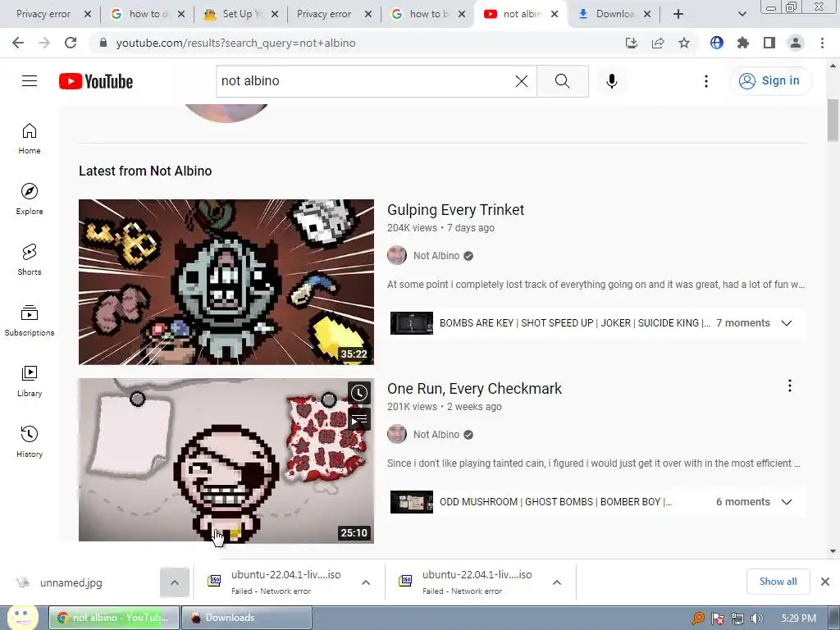The height and width of the screenshot is (630, 840).
Task: Click the 5:29 PM taskbar clock
Action: coord(798,619)
